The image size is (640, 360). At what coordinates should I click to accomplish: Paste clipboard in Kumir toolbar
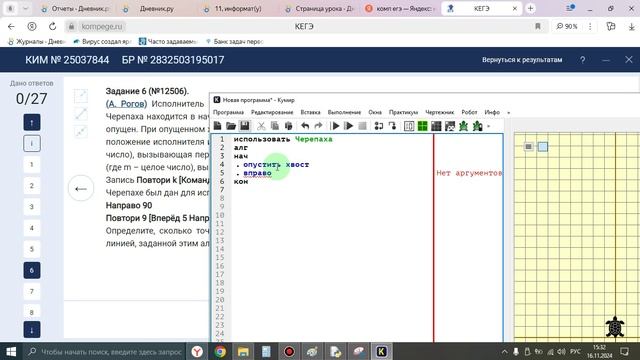point(288,126)
